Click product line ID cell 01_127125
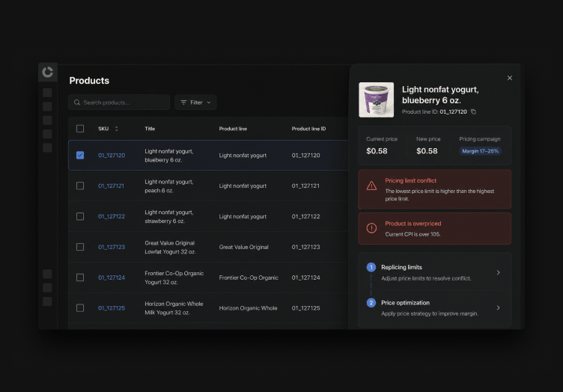Image resolution: width=563 pixels, height=392 pixels. [305, 308]
